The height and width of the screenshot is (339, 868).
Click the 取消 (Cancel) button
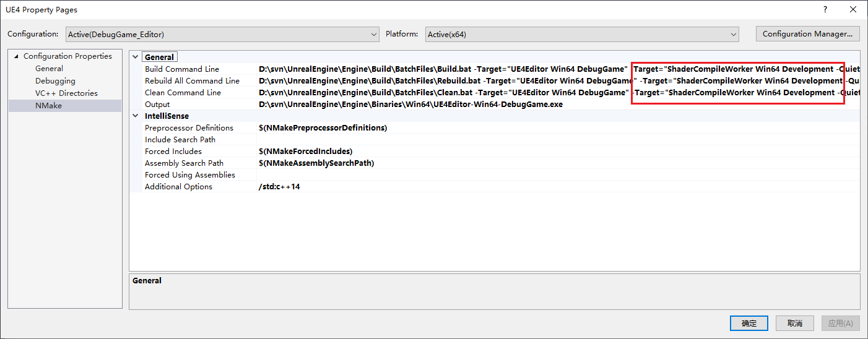point(795,323)
